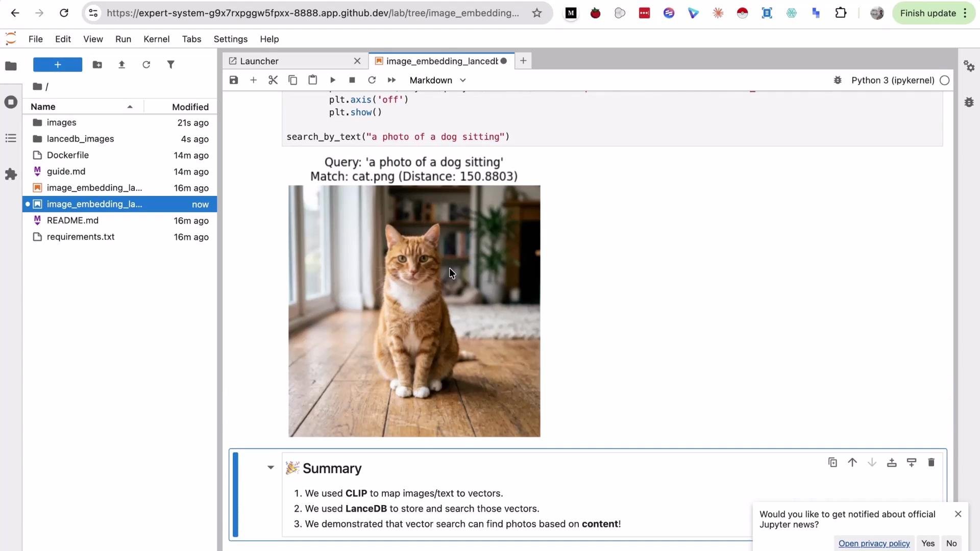Open table of contents sidebar icon
The height and width of the screenshot is (551, 980).
coord(11,138)
